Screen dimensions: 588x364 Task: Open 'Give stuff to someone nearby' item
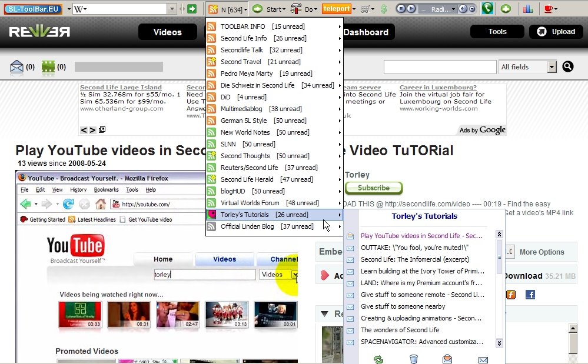click(403, 306)
